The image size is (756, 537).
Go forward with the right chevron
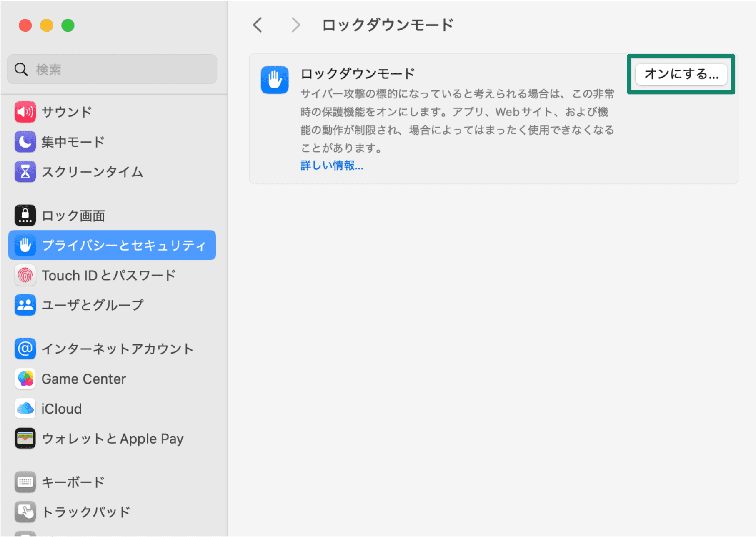tap(295, 25)
